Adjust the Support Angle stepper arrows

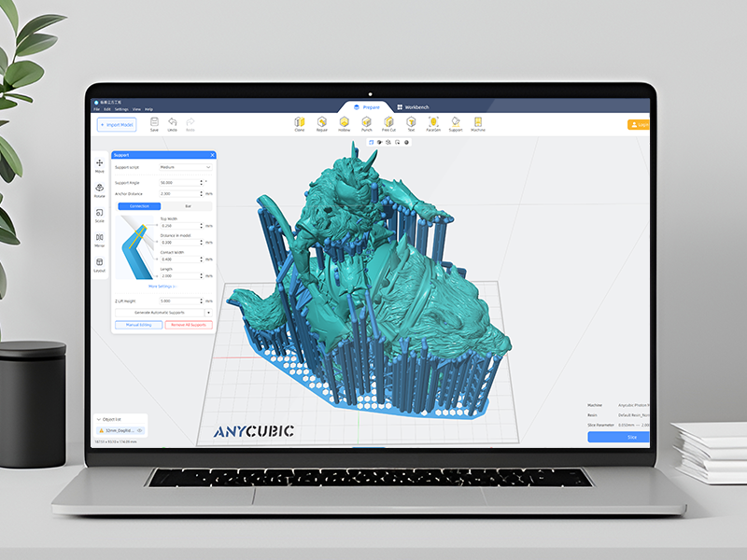[x=201, y=182]
